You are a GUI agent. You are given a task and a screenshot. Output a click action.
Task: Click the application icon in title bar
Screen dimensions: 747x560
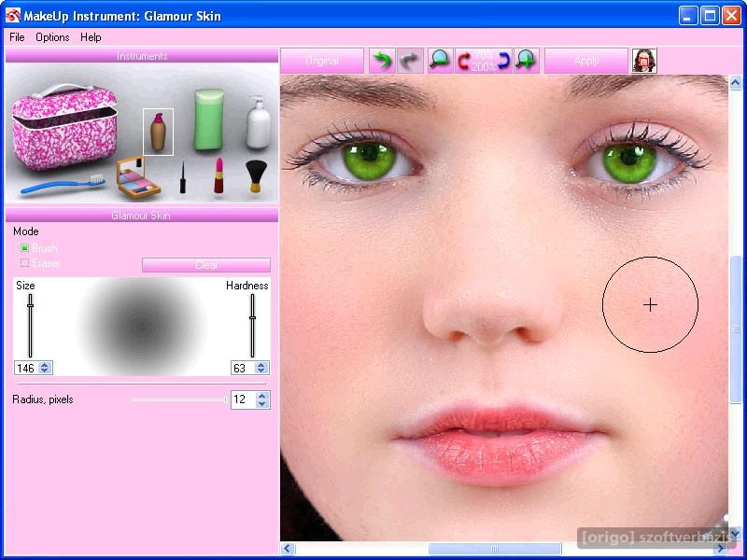click(13, 16)
